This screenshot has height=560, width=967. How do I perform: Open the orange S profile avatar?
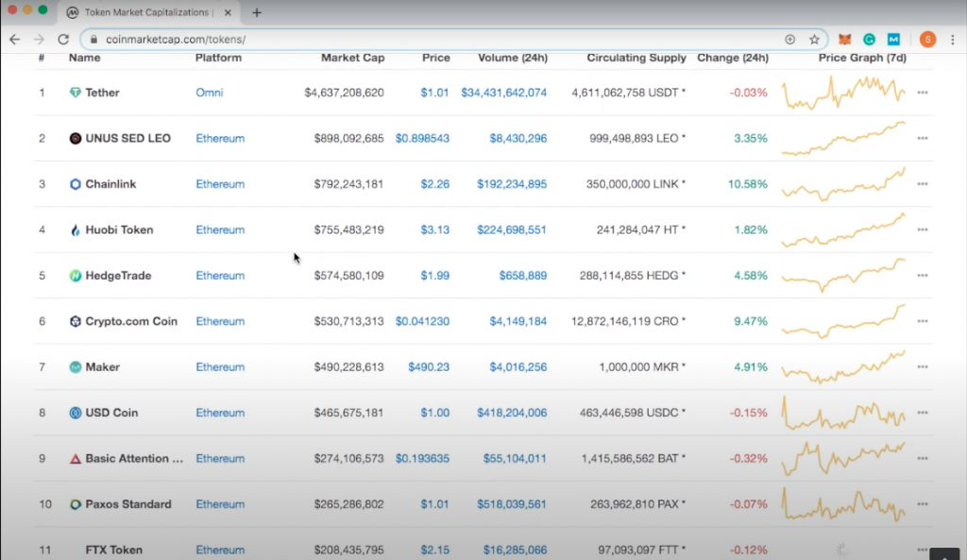927,40
